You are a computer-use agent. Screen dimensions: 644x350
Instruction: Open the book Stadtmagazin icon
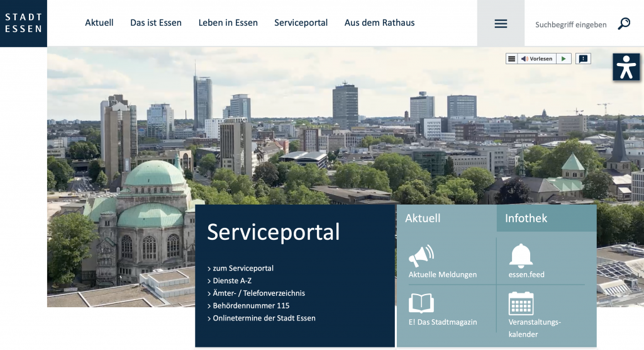421,303
